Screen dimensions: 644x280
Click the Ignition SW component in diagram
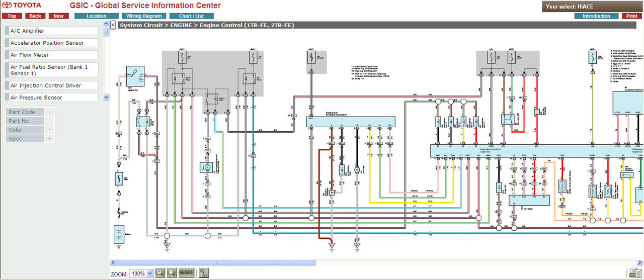pyautogui.click(x=134, y=75)
